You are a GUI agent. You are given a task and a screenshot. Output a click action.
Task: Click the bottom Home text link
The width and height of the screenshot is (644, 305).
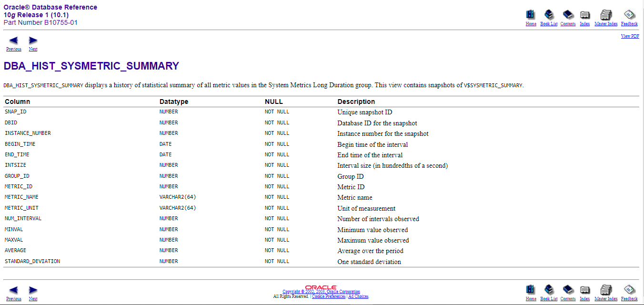[x=531, y=299]
